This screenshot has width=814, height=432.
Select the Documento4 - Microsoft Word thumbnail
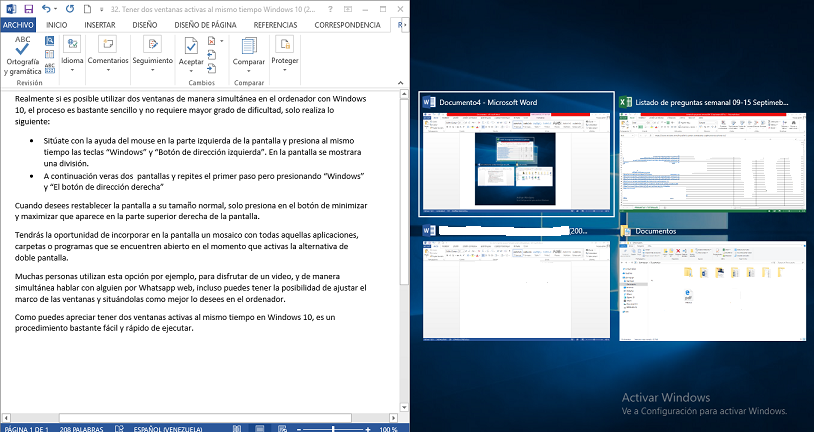point(517,154)
